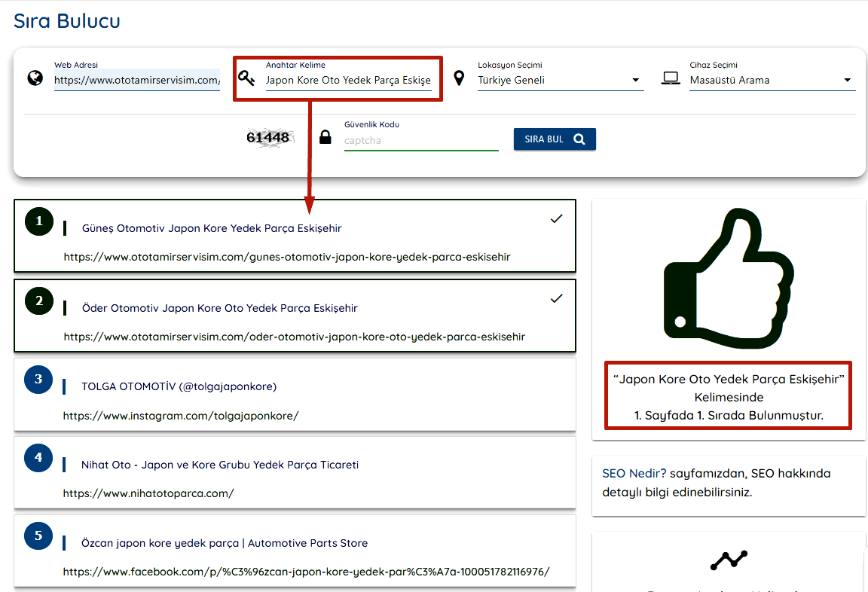
Task: Open the Nihat Oto result title
Action: click(219, 465)
